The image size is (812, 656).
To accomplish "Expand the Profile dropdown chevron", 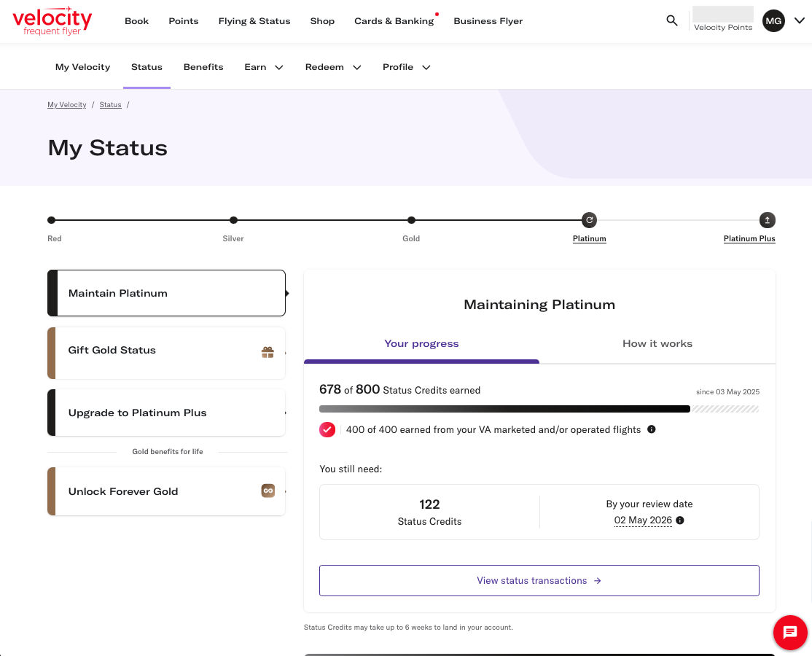I will [426, 67].
